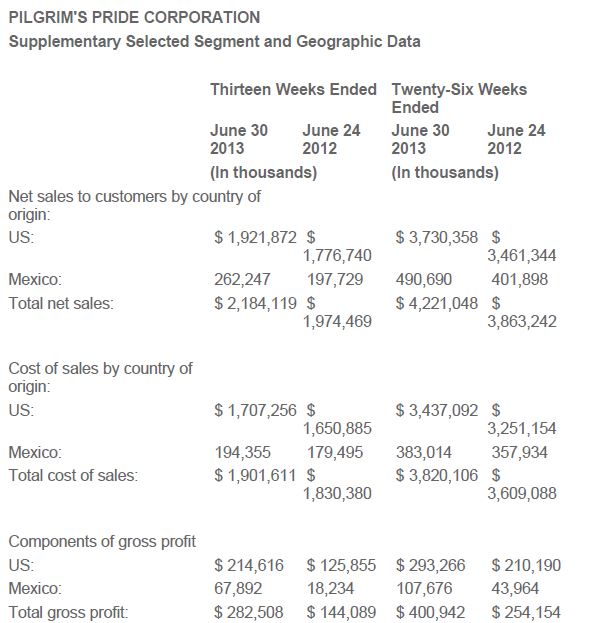Click the Total net sales row label
600x623 pixels.
61,303
